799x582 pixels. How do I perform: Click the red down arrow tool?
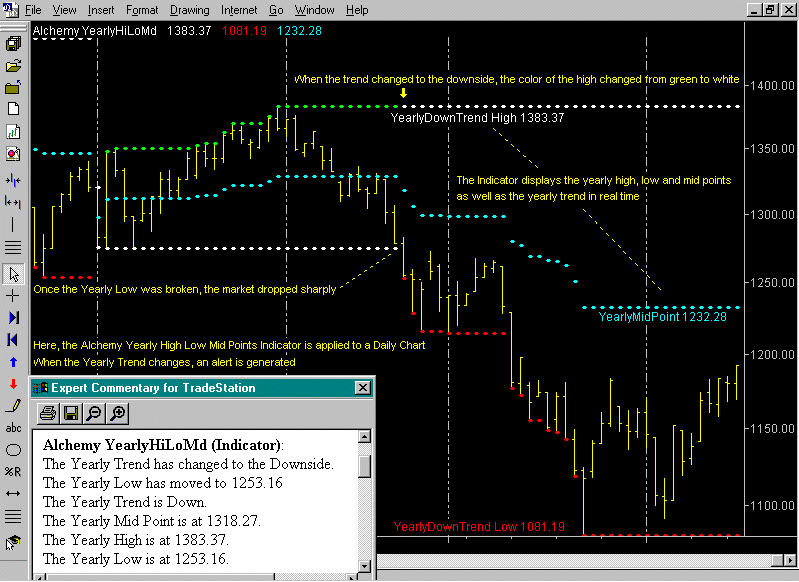coord(13,384)
